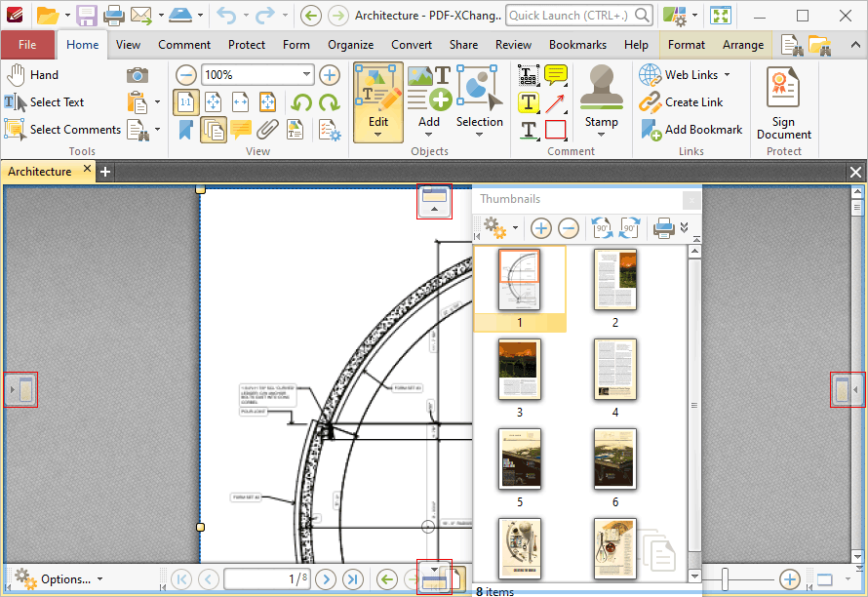868x597 pixels.
Task: Toggle the Actual Size view button
Action: 186,102
